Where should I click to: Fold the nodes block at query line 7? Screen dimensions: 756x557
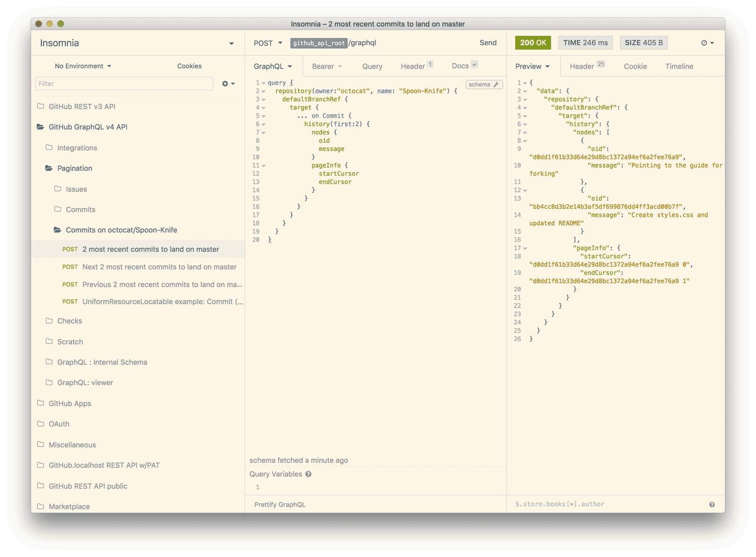(x=264, y=133)
